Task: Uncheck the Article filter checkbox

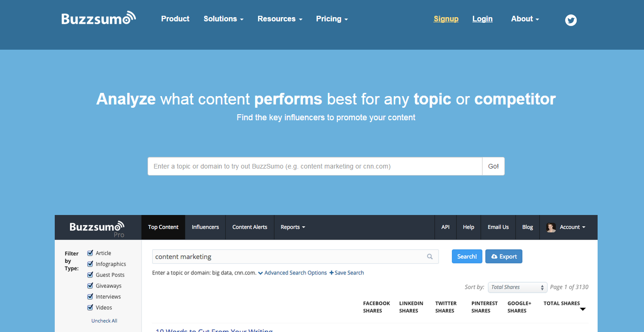Action: coord(90,253)
